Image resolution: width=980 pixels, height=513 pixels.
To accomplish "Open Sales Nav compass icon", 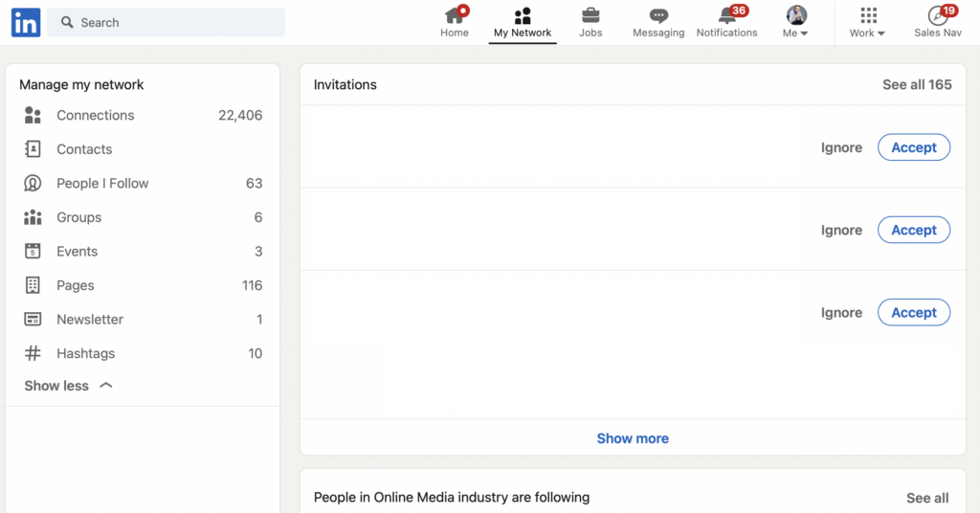I will click(938, 15).
